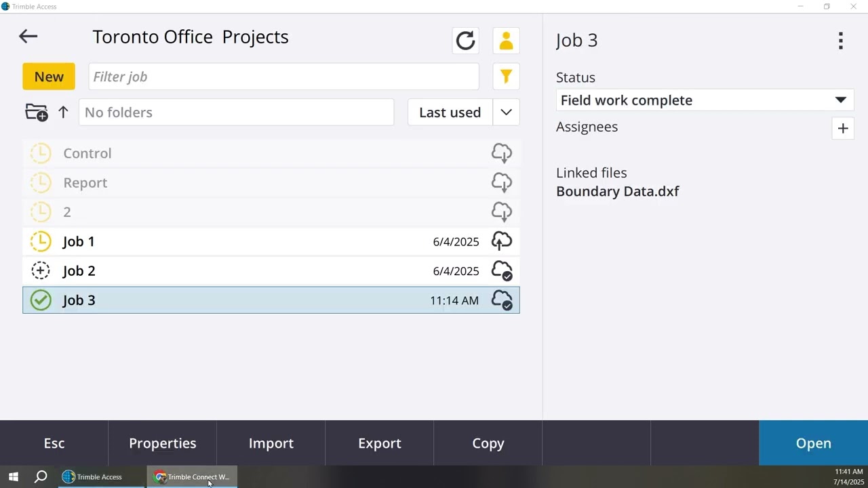Open the sort order dropdown arrow beside Last used
Screen dimensions: 868x488
506,113
